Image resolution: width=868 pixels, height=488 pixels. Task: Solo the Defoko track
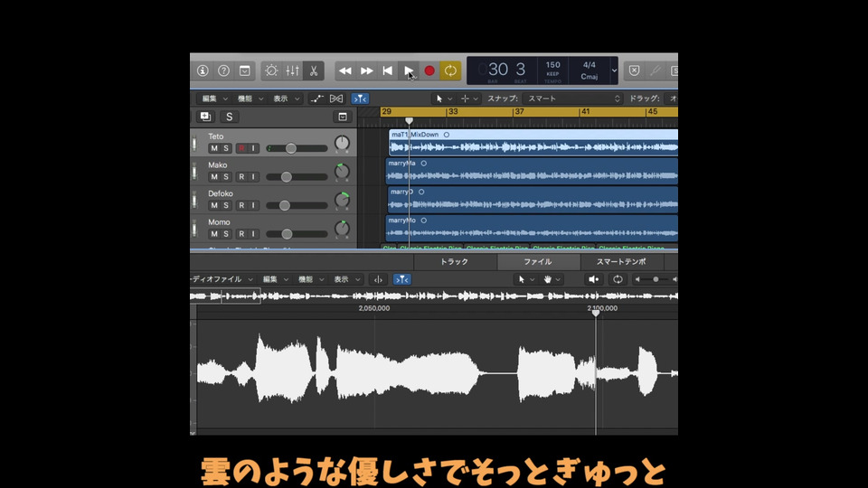coord(226,205)
